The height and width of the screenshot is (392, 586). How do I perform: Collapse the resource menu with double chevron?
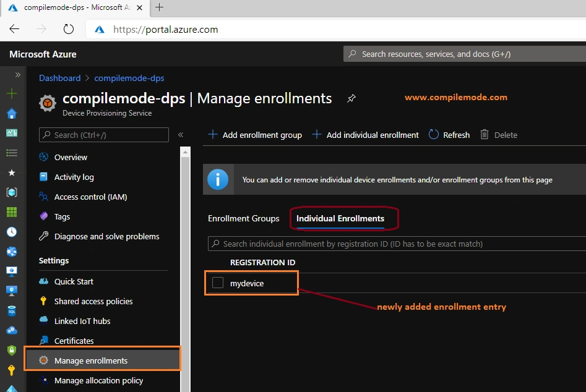pyautogui.click(x=181, y=135)
